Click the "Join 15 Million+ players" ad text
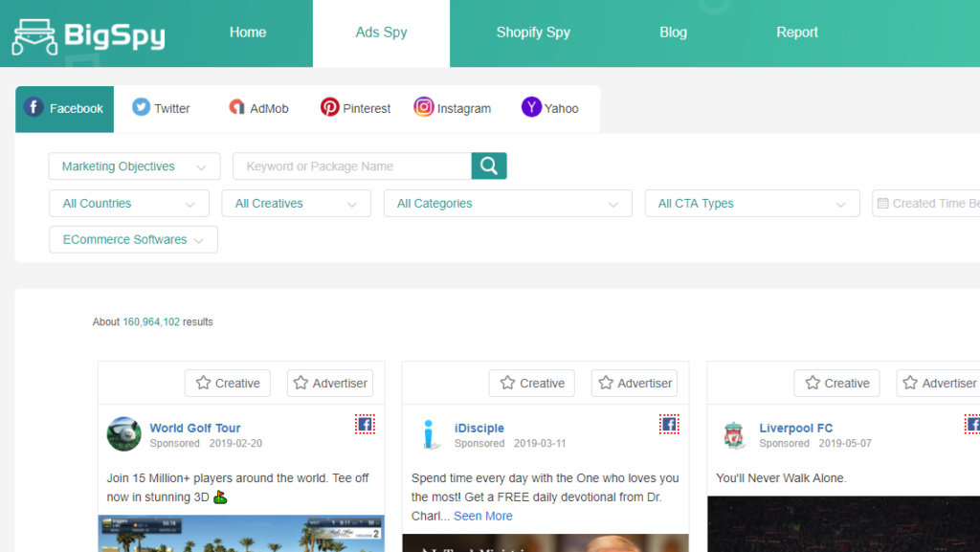The image size is (980, 552). pyautogui.click(x=238, y=488)
